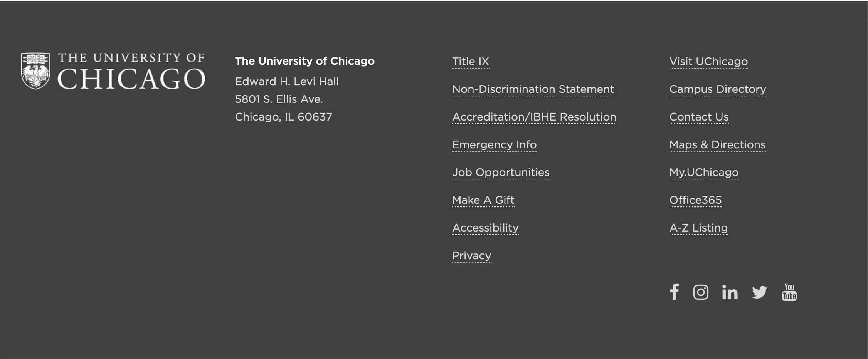Open the Title IX page
This screenshot has width=868, height=359.
471,61
